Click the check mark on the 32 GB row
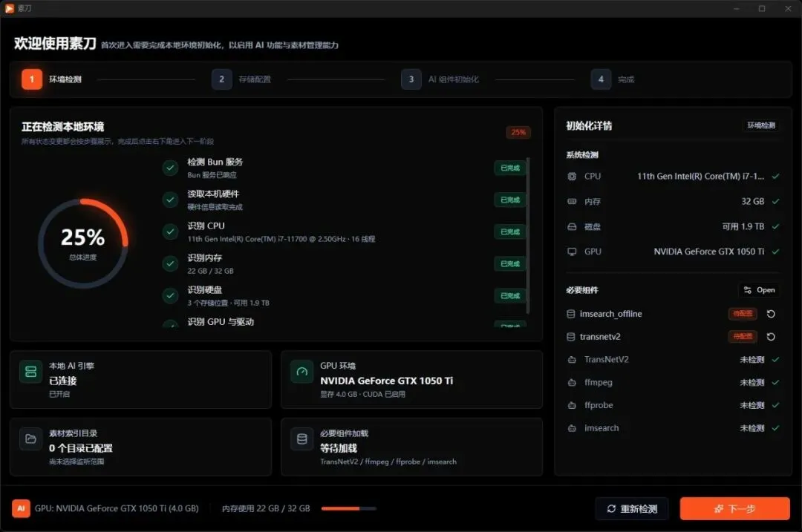 point(776,201)
